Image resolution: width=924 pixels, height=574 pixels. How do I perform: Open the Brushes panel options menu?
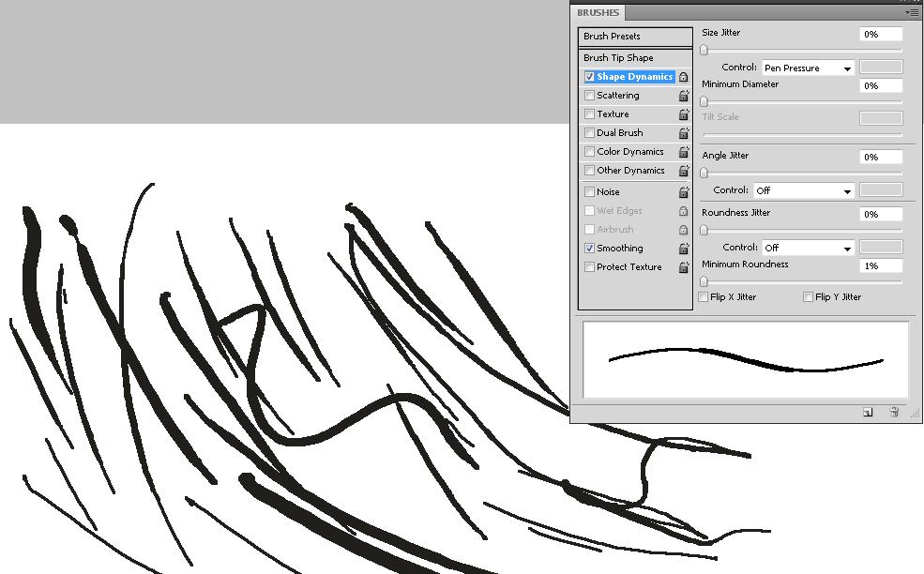(912, 12)
